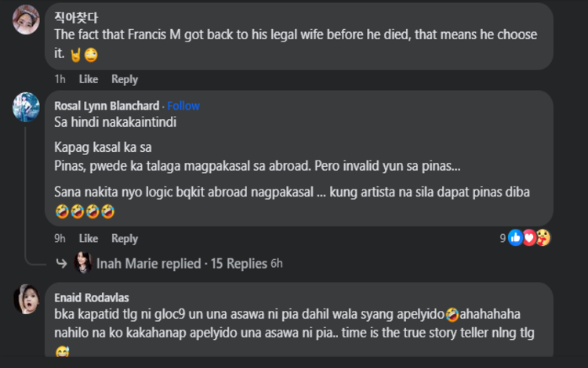
Task: Click the red heart reaction icon
Action: click(529, 237)
